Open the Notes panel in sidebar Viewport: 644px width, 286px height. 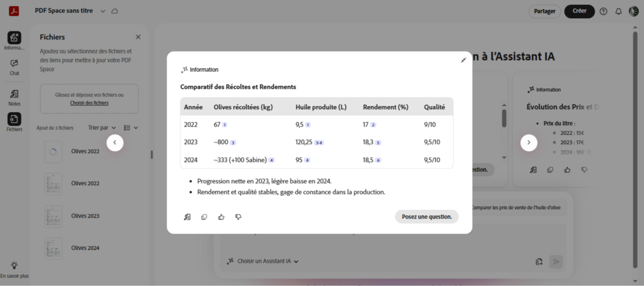coord(14,97)
